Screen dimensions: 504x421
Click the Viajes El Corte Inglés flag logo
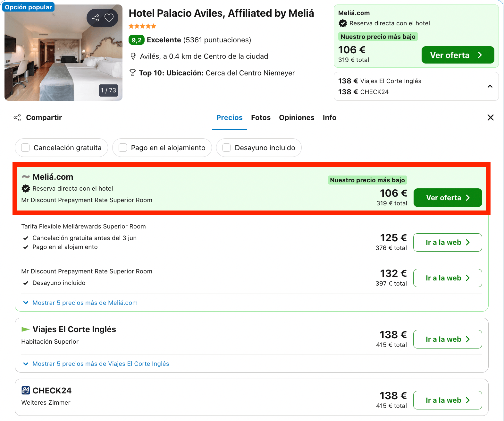tap(26, 329)
